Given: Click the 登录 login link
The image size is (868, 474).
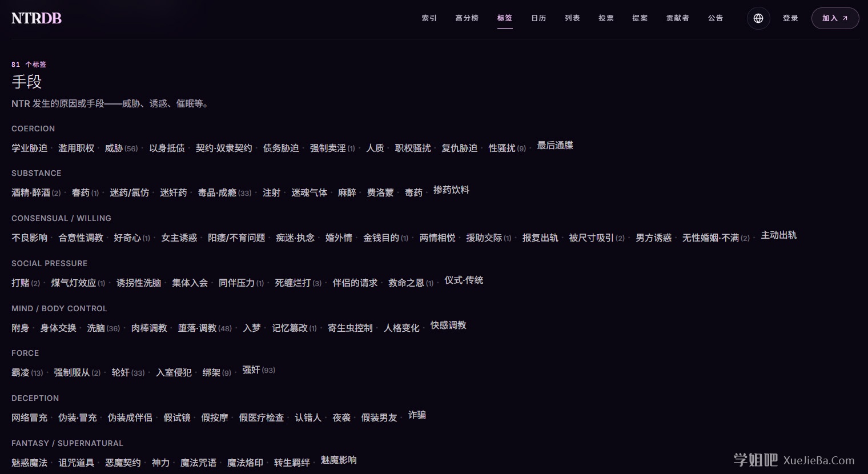Looking at the screenshot, I should (790, 18).
